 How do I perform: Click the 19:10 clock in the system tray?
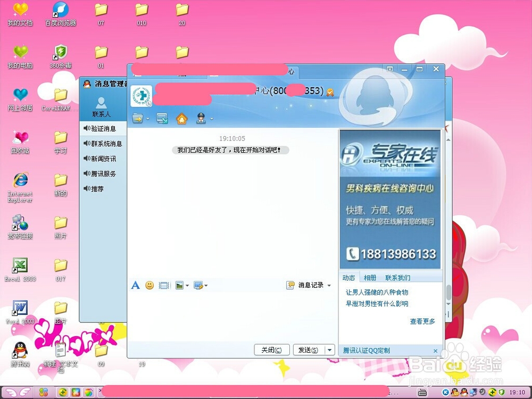coord(518,392)
